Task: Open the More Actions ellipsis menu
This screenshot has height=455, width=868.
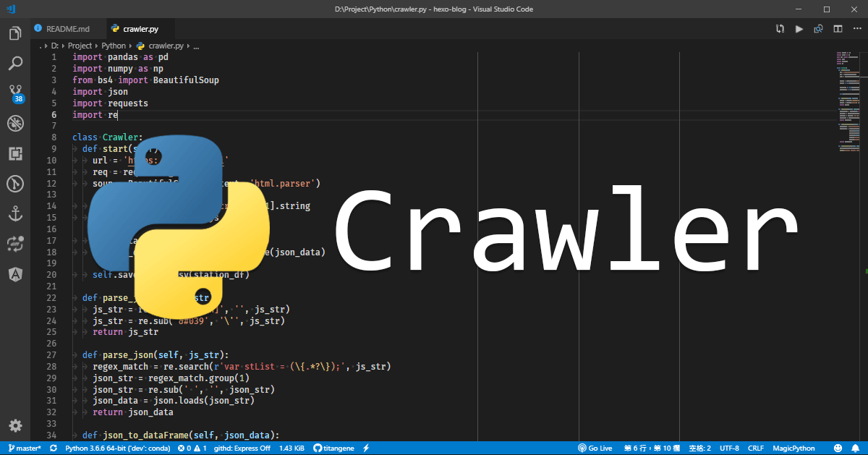Action: (856, 29)
